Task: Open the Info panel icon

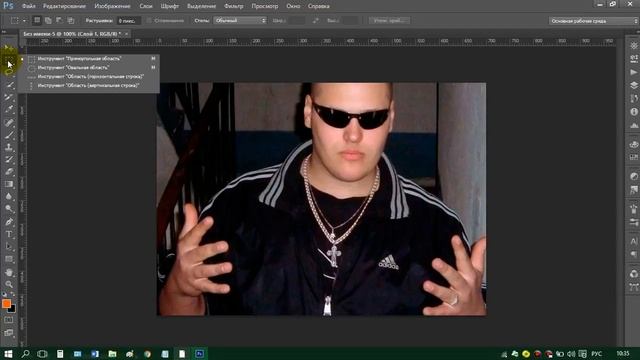Action: click(x=633, y=111)
